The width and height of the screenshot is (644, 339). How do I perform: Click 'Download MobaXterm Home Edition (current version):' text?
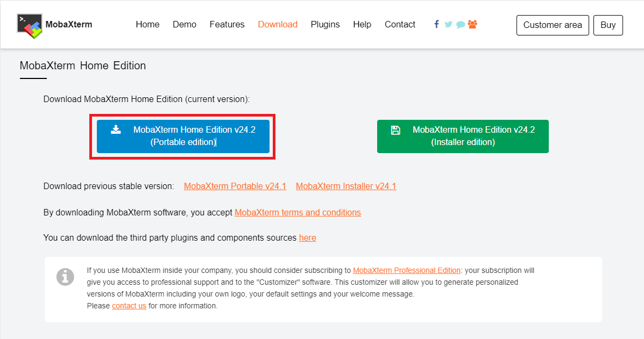(x=146, y=99)
